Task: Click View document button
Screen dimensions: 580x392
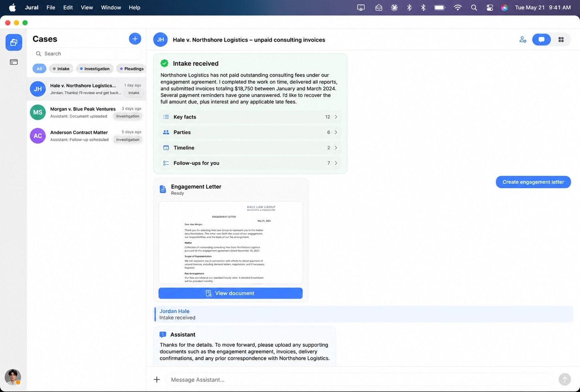Action: click(x=230, y=293)
